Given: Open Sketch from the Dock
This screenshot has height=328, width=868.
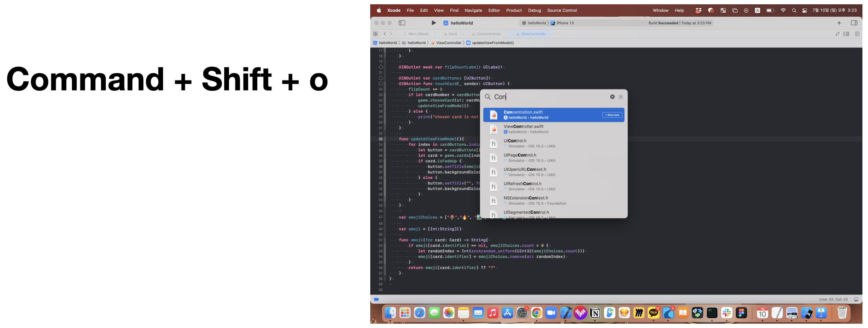Looking at the screenshot, I should tap(624, 313).
